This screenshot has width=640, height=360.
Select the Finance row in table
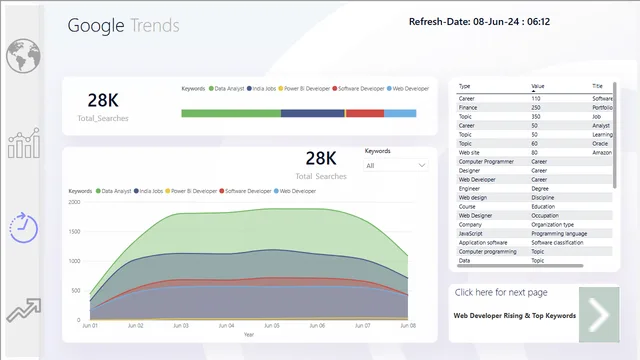[x=534, y=108]
